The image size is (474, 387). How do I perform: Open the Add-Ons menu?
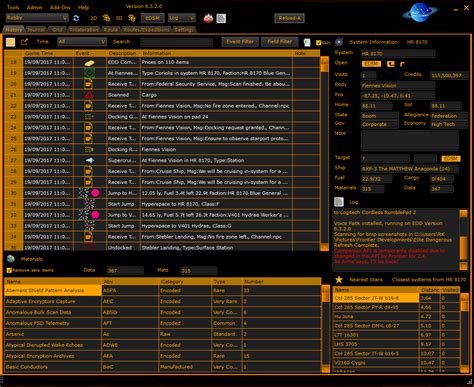(x=60, y=7)
